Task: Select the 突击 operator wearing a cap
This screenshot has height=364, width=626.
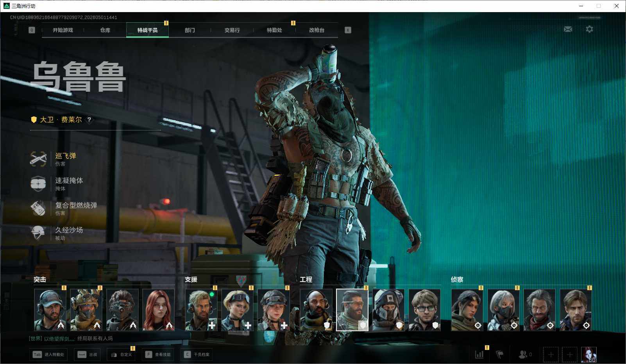Action: click(x=50, y=310)
